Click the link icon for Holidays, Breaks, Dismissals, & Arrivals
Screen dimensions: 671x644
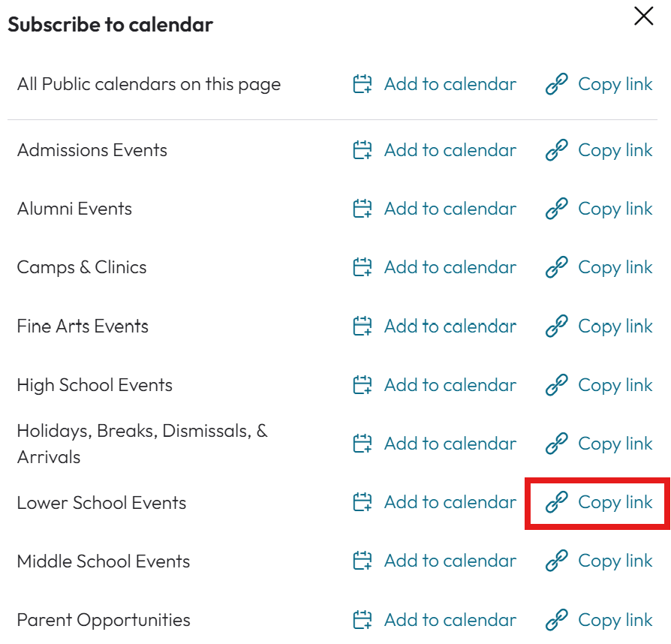click(556, 444)
